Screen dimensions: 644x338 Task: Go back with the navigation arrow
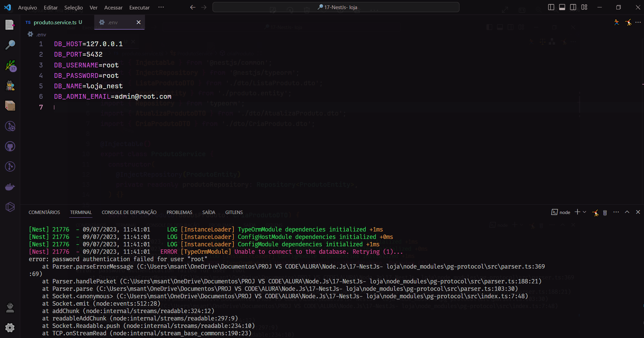(x=193, y=7)
